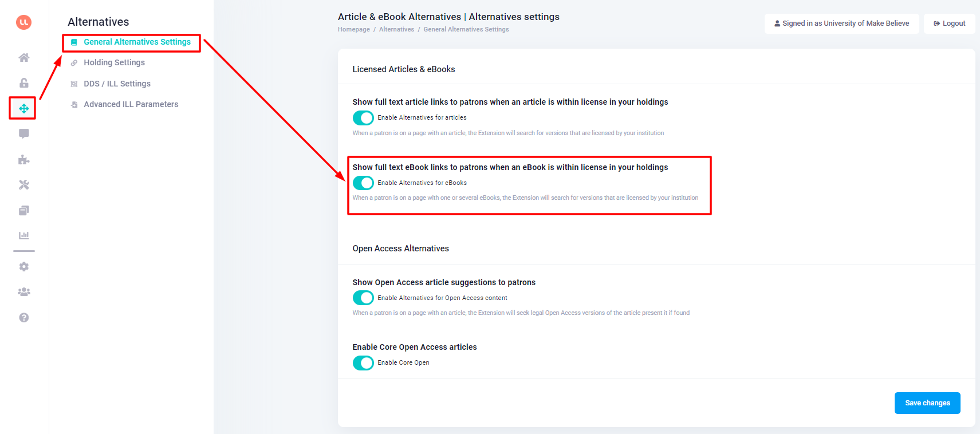
Task: Select the Alternatives arrows icon in sidebar
Action: pos(23,108)
